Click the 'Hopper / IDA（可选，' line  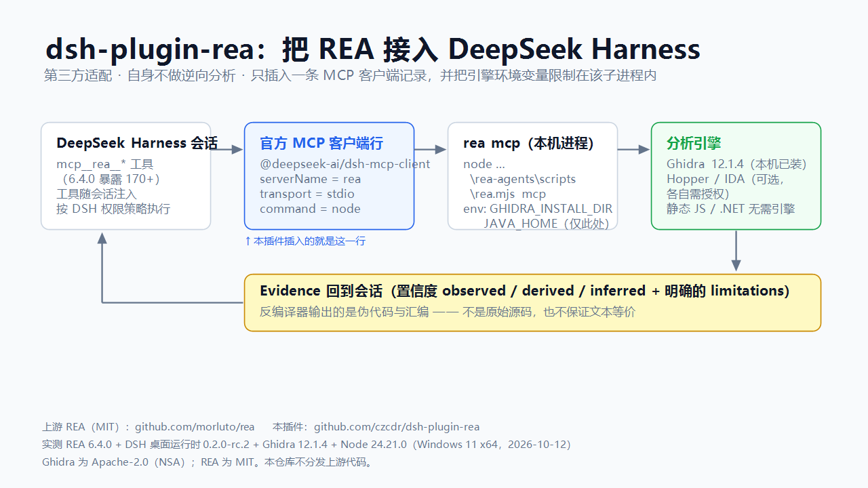tap(725, 179)
